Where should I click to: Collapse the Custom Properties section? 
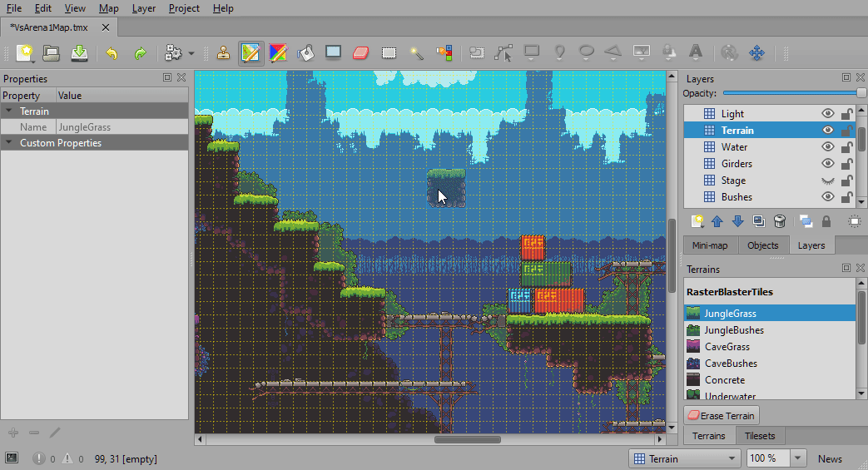[8, 143]
